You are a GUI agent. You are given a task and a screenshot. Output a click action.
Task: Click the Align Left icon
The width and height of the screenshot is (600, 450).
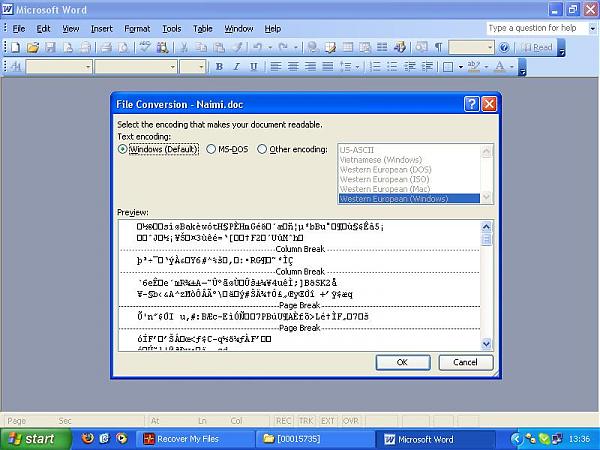point(276,67)
